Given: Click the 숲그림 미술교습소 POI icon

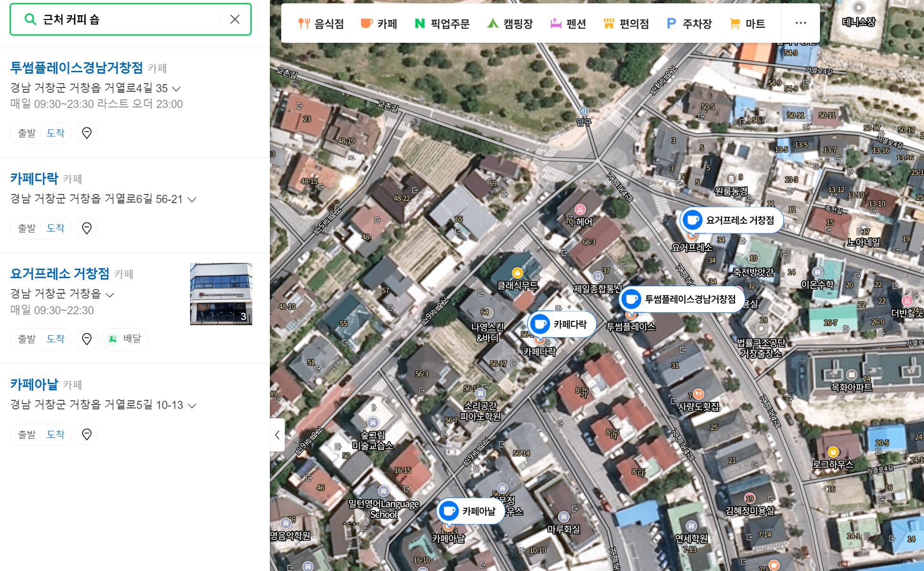Looking at the screenshot, I should pos(373,423).
